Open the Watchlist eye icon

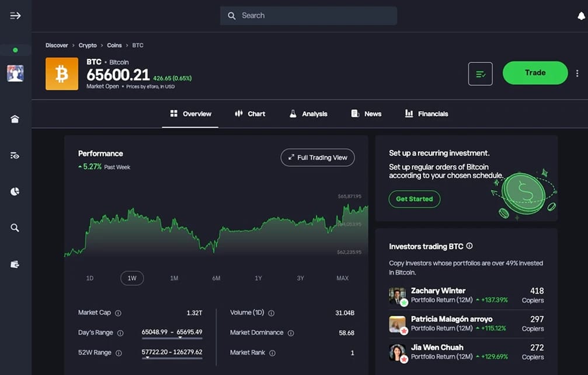pyautogui.click(x=15, y=156)
